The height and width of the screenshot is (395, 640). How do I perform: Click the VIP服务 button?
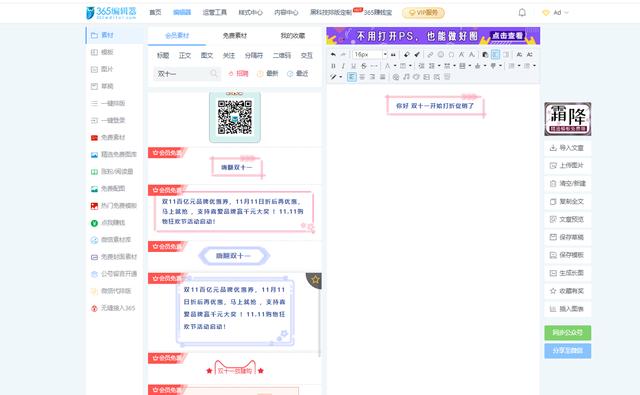coord(423,13)
